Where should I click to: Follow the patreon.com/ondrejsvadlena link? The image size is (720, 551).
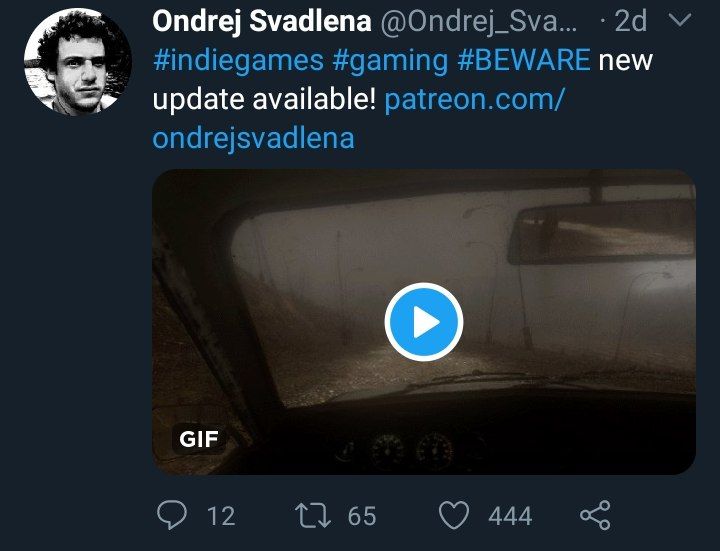pyautogui.click(x=358, y=118)
